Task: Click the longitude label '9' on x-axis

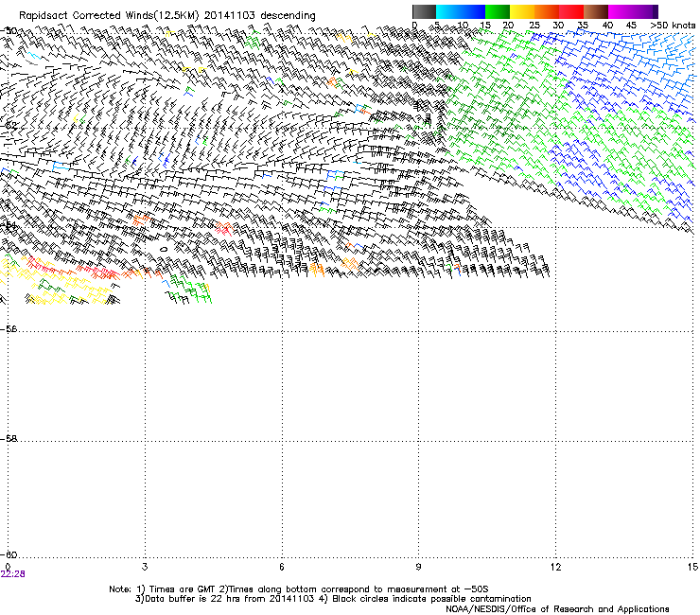Action: click(418, 567)
